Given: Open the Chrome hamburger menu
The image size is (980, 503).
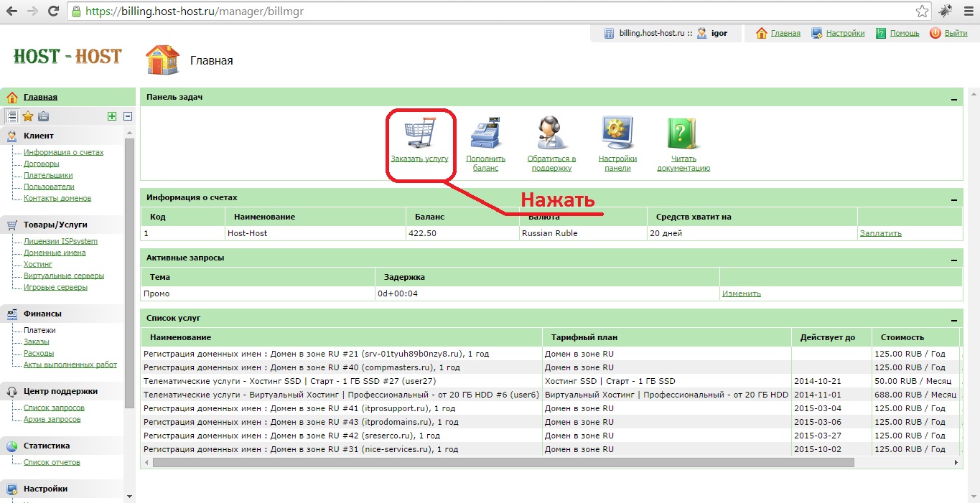Looking at the screenshot, I should click(966, 11).
